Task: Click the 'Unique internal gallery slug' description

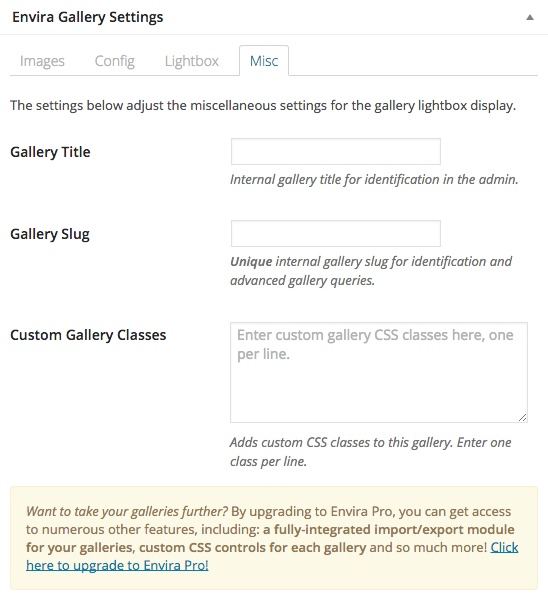Action: coord(371,271)
